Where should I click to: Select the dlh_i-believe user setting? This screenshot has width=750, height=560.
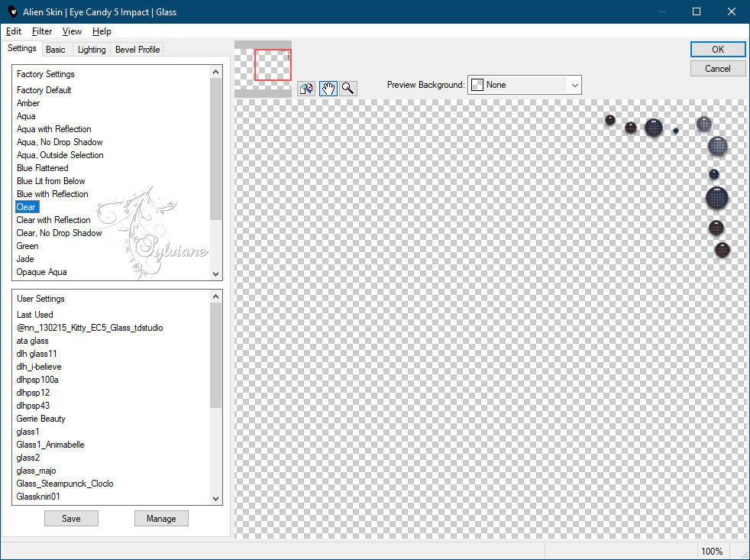(39, 366)
